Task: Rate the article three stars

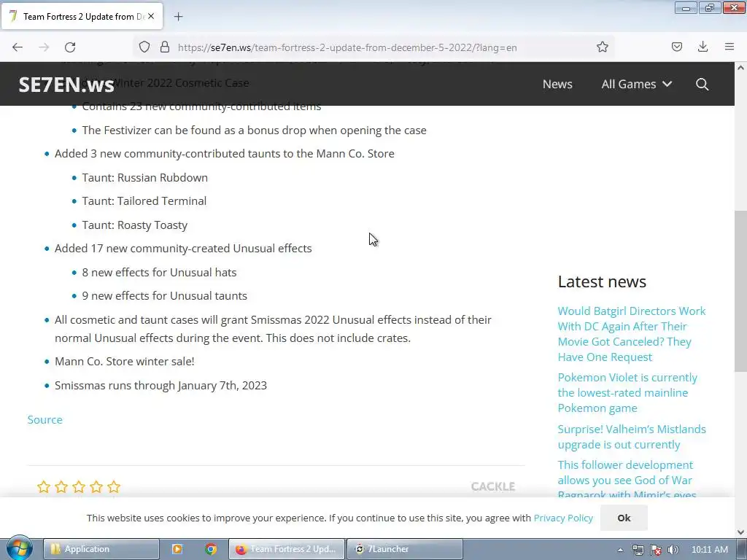Action: click(79, 486)
